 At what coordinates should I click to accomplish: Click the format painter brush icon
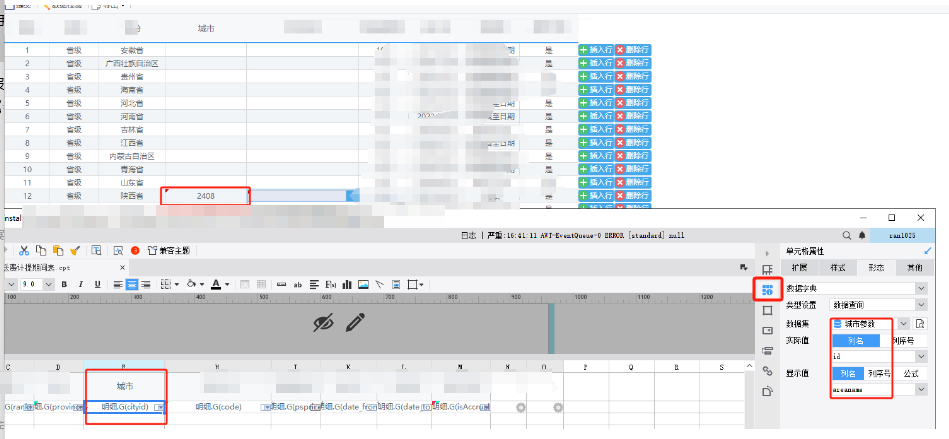tap(75, 250)
